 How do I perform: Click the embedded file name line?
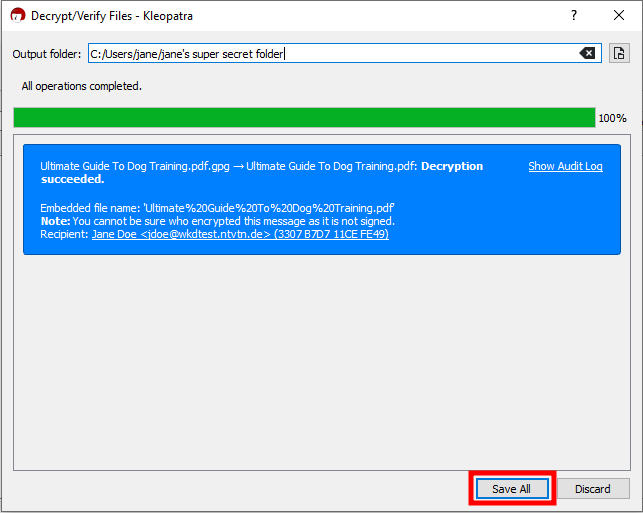pyautogui.click(x=217, y=207)
